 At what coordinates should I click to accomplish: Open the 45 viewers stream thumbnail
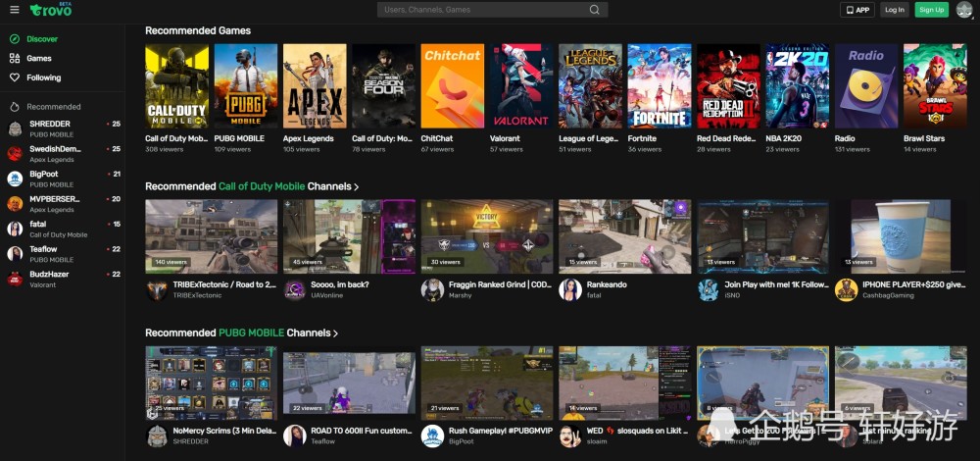pyautogui.click(x=350, y=236)
